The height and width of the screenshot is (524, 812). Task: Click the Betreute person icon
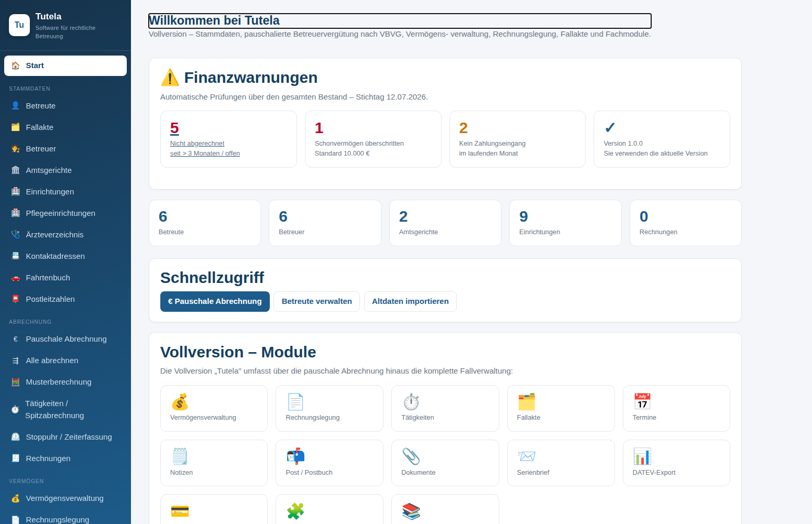[16, 105]
